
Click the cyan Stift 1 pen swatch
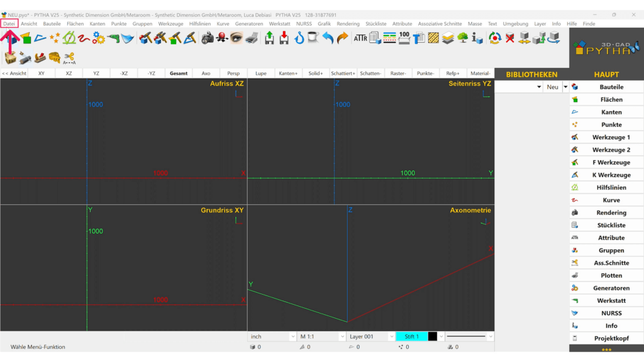coord(411,337)
